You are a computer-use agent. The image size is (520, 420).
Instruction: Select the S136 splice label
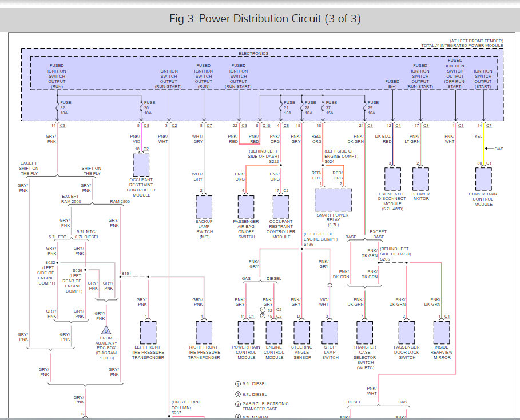click(x=308, y=244)
